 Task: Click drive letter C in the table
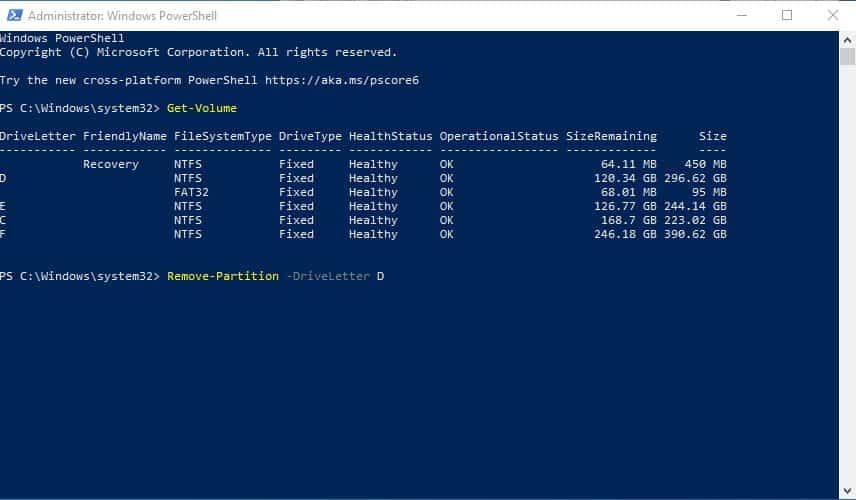pyautogui.click(x=3, y=220)
